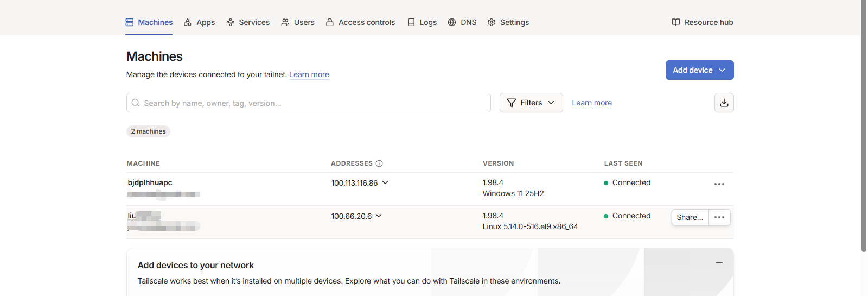Open the Services tab

pyautogui.click(x=248, y=22)
